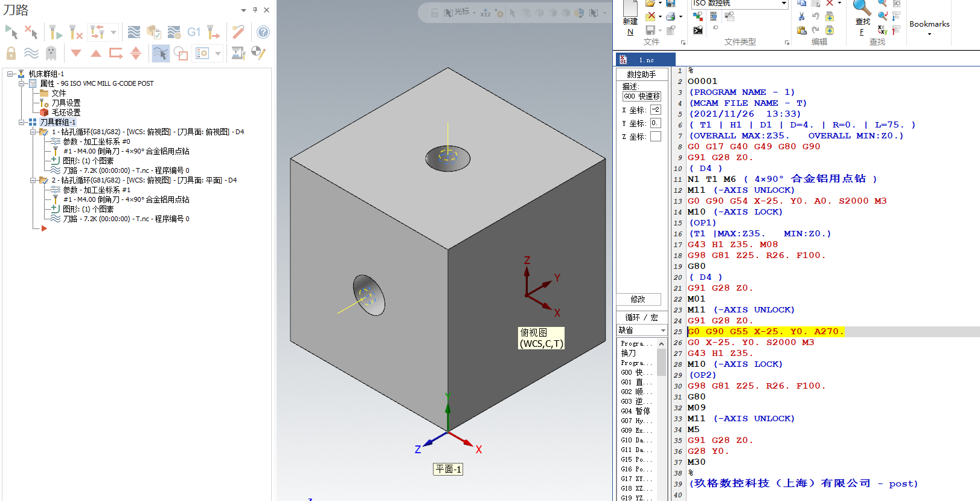Select 参数 - 加工坐标系 #0 item

(97, 141)
